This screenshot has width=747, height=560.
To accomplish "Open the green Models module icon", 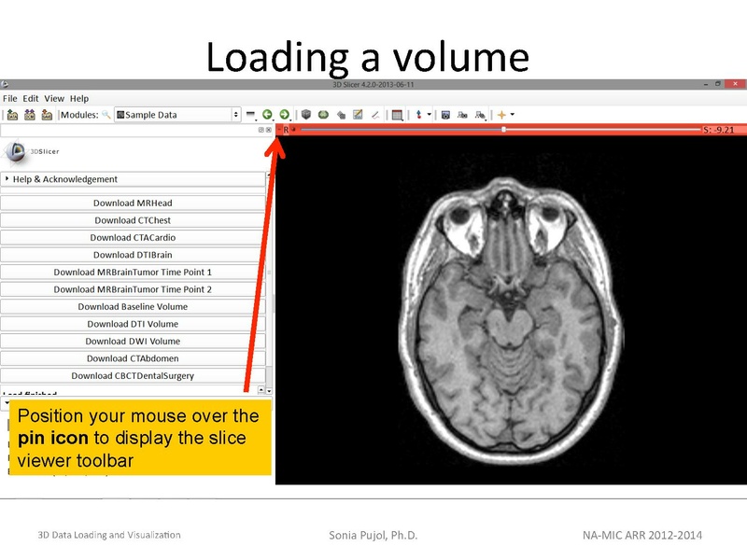I will (323, 114).
